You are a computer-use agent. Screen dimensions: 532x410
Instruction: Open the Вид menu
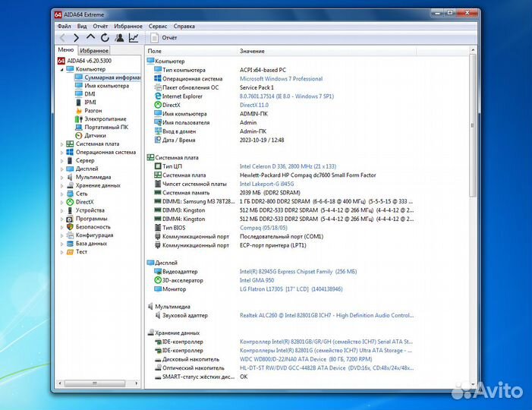pyautogui.click(x=82, y=26)
